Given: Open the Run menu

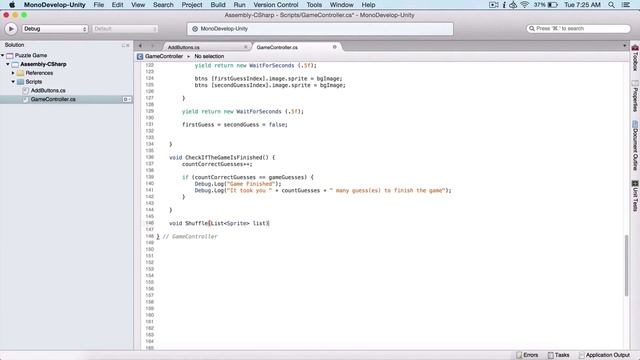Looking at the screenshot, I should coord(239,5).
